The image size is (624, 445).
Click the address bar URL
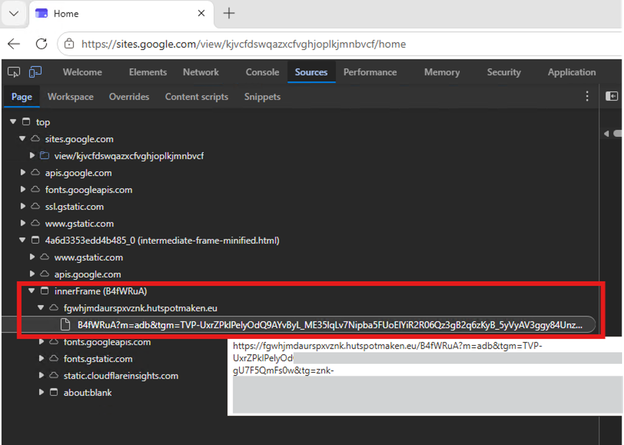(244, 44)
